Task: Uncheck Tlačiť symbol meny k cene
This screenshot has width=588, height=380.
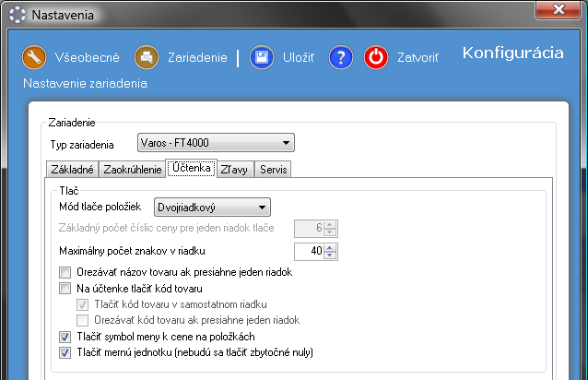Action: [65, 337]
